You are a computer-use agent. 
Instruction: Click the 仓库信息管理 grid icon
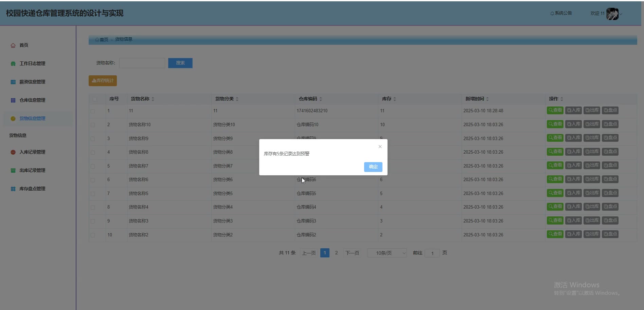13,100
